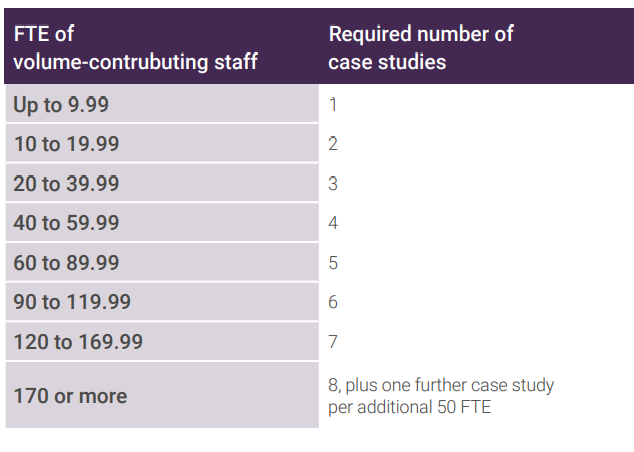Click case study value 7 beside 120 to 169.99
This screenshot has width=634, height=452.
click(x=333, y=342)
